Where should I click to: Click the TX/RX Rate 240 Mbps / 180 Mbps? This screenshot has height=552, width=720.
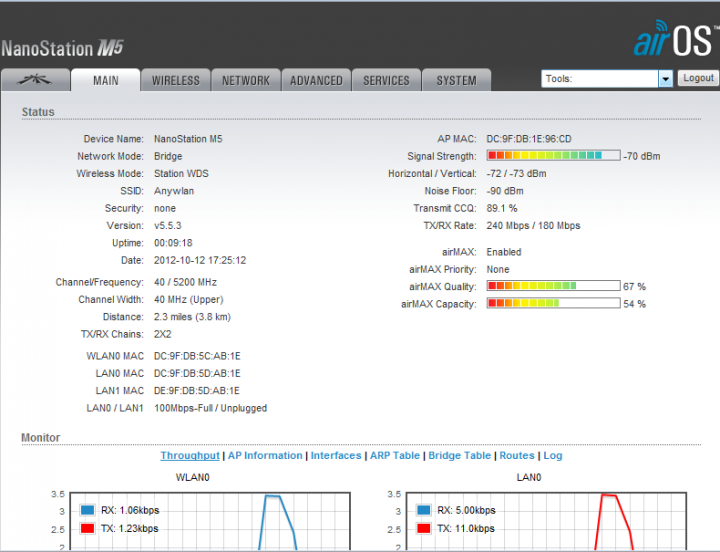click(x=534, y=225)
